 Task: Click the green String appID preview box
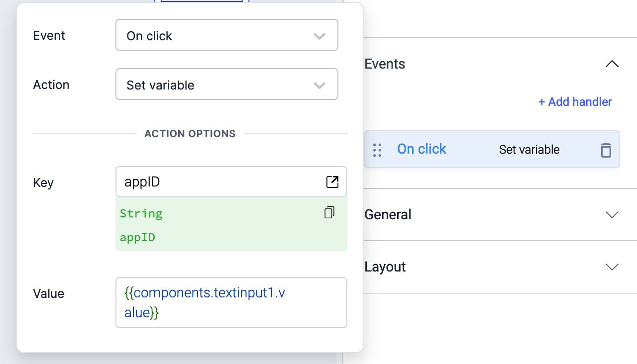coord(219,226)
